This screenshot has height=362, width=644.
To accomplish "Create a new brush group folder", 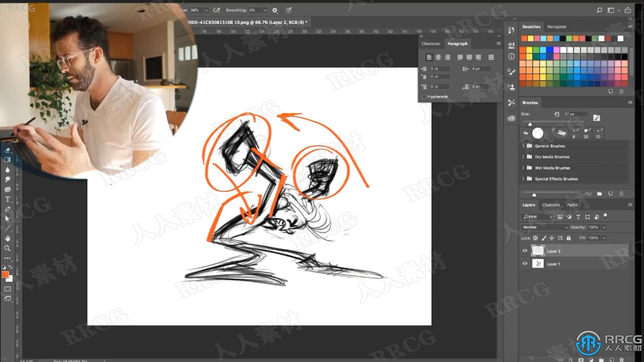I will [599, 194].
